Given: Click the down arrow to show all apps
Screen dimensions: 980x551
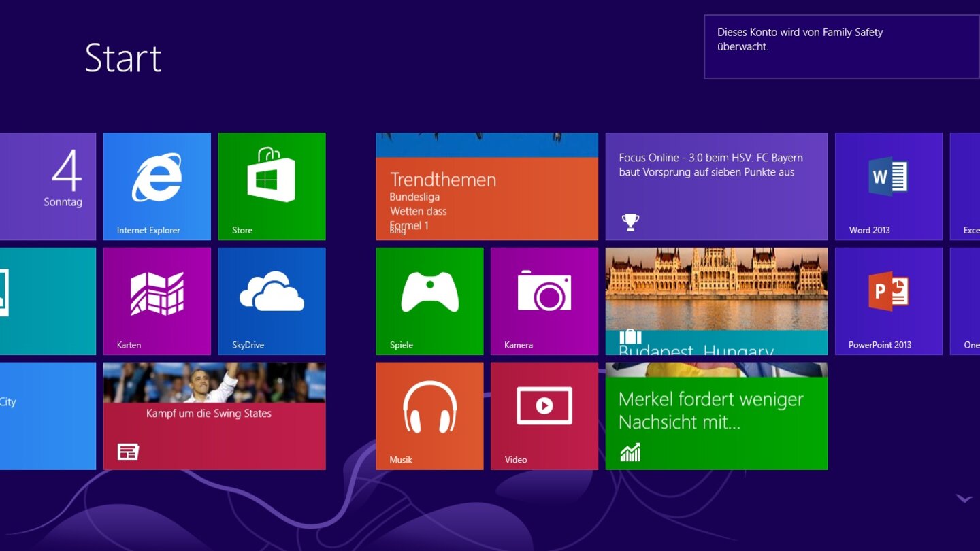Looking at the screenshot, I should point(964,499).
